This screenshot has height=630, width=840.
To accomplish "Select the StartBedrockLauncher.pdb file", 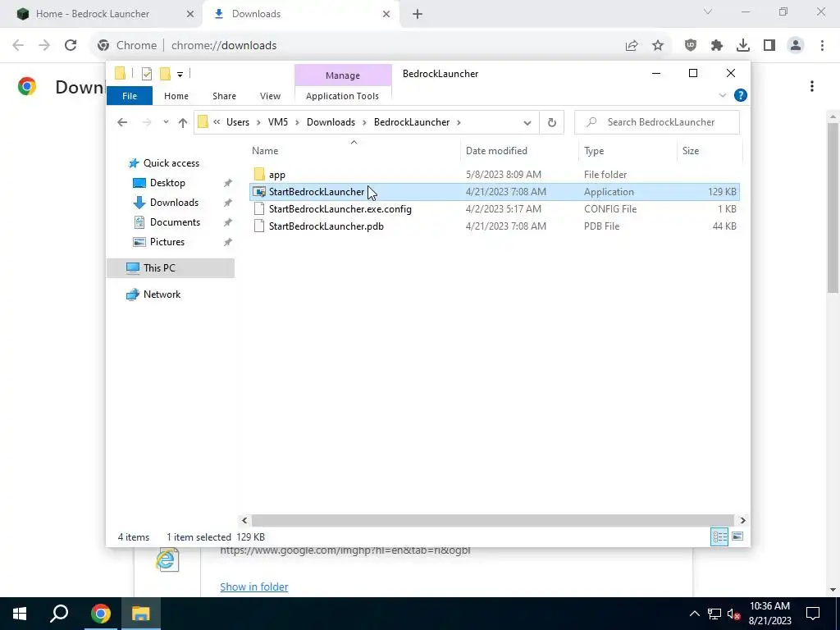I will click(495, 226).
